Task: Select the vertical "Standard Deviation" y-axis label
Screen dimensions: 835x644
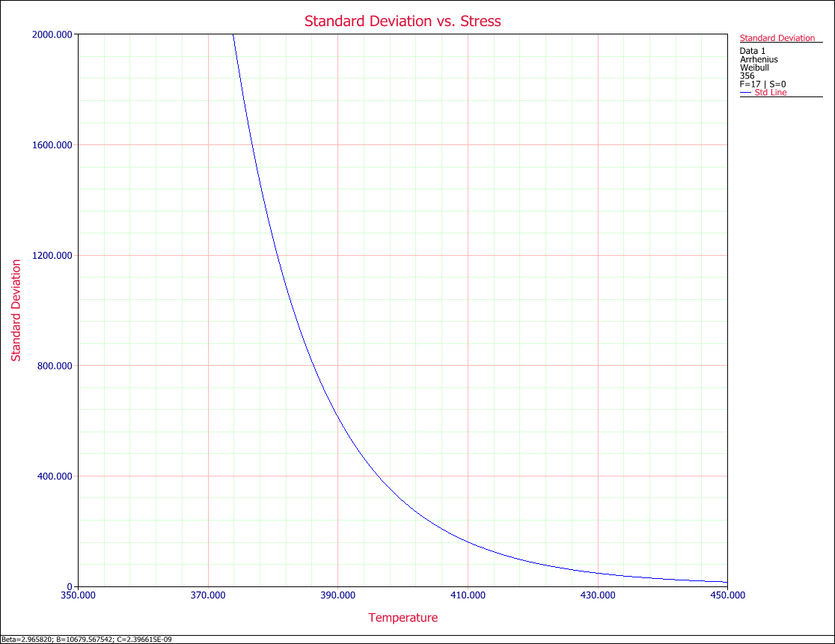Action: point(16,310)
